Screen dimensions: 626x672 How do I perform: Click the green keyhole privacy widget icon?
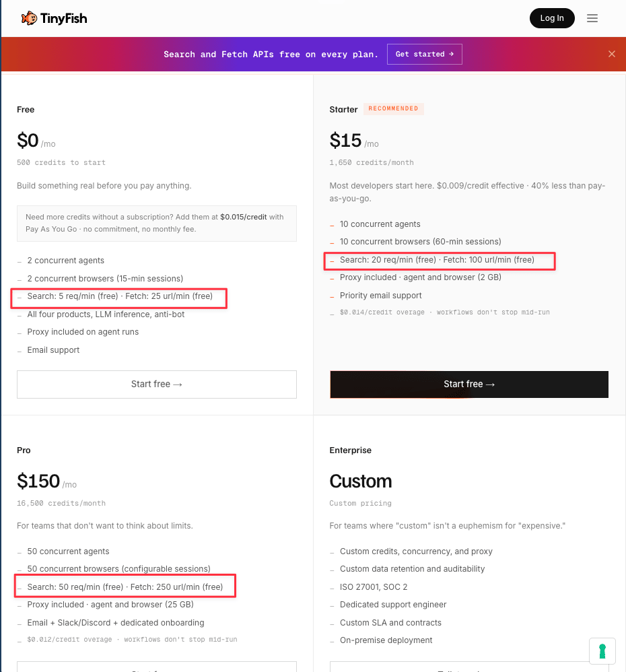coord(602,651)
